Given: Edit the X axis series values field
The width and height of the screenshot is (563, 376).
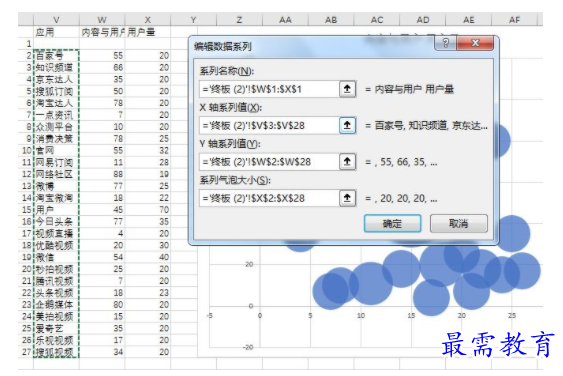Looking at the screenshot, I should click(269, 125).
